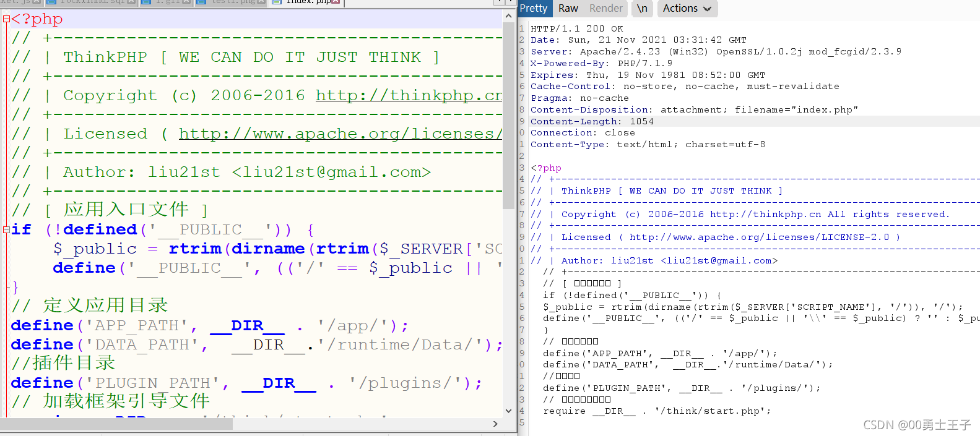Viewport: 980px width, 436px height.
Task: Click the define('DATA_PATH' line in the editor
Action: tap(257, 344)
